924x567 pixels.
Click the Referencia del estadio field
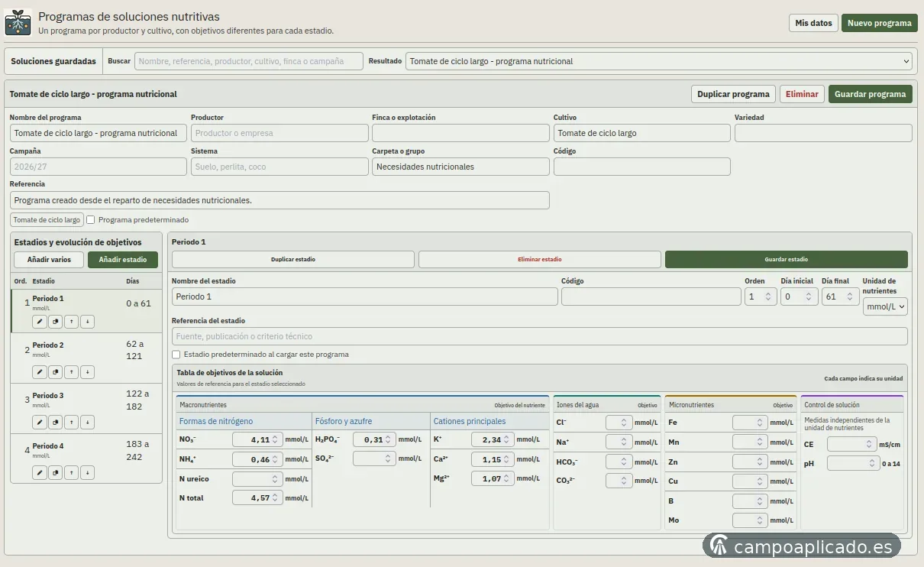[540, 336]
